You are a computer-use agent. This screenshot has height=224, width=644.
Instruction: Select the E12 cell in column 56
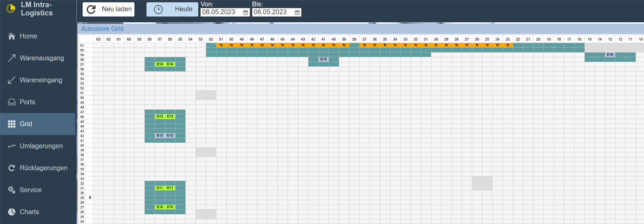(x=170, y=136)
